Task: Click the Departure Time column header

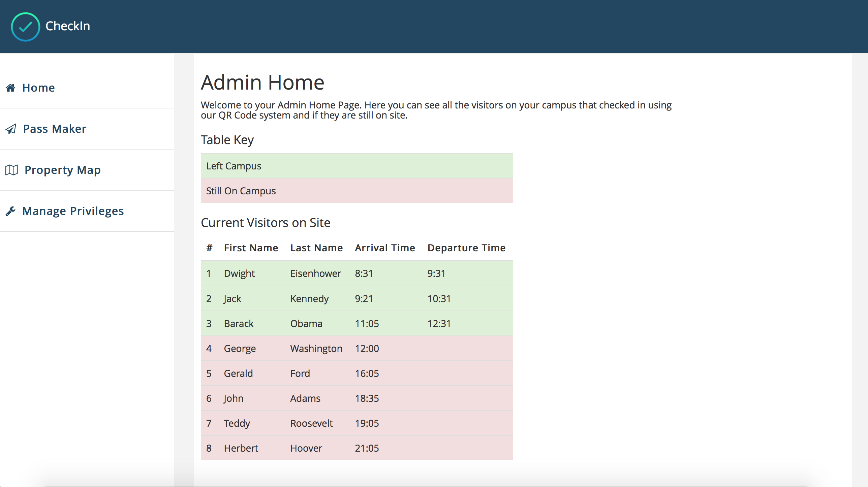Action: point(466,248)
